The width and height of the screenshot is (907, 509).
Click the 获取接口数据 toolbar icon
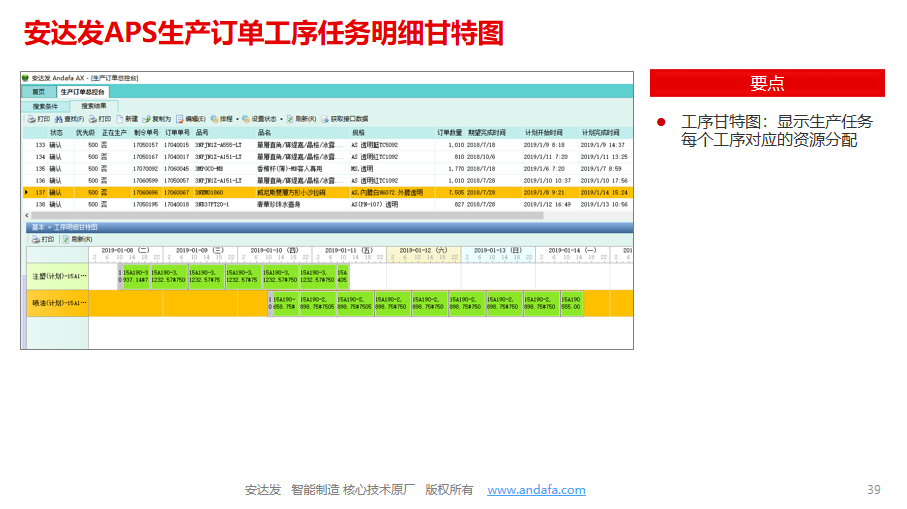click(325, 118)
